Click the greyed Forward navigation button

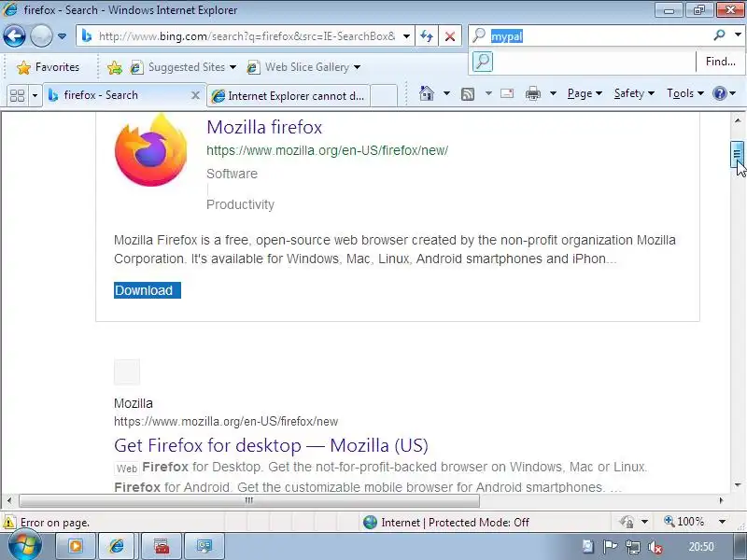pos(41,35)
